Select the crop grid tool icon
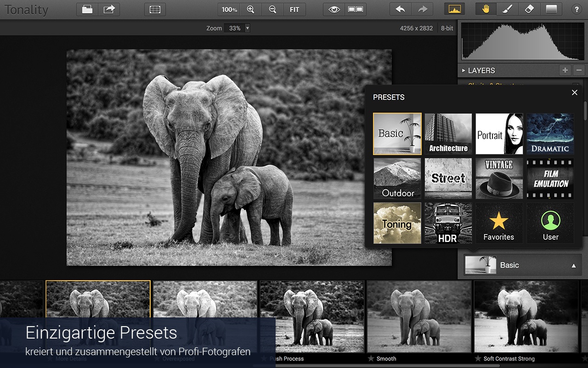This screenshot has height=368, width=588. (x=155, y=9)
